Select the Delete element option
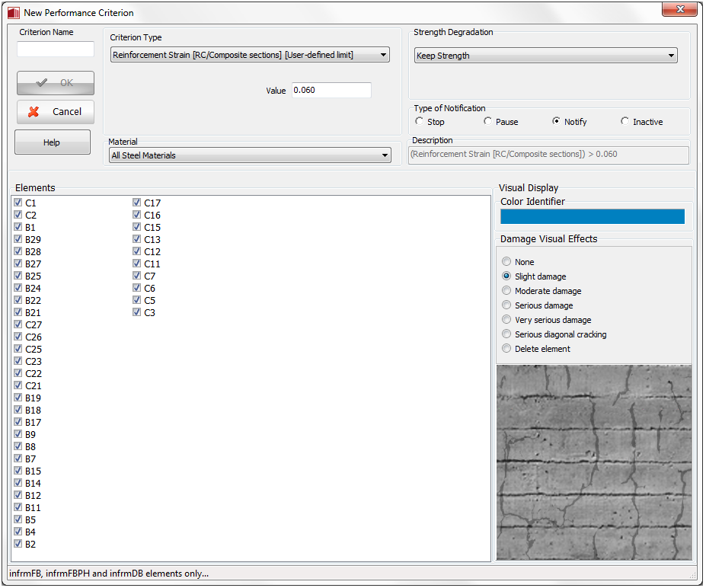Screen dimensions: 706x588 (x=507, y=349)
